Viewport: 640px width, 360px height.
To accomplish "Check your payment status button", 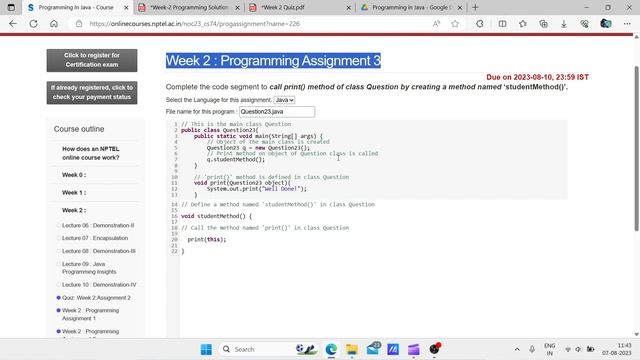I will tap(92, 92).
